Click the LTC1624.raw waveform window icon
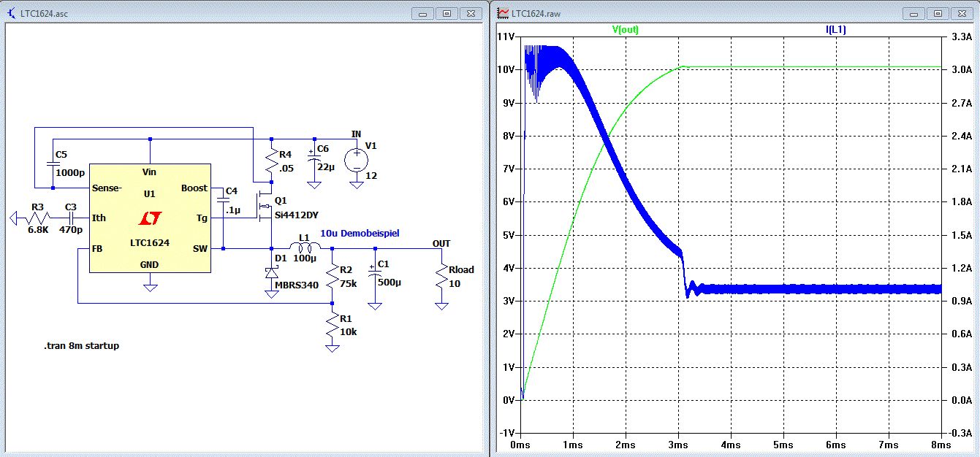Image resolution: width=980 pixels, height=457 pixels. click(x=504, y=13)
